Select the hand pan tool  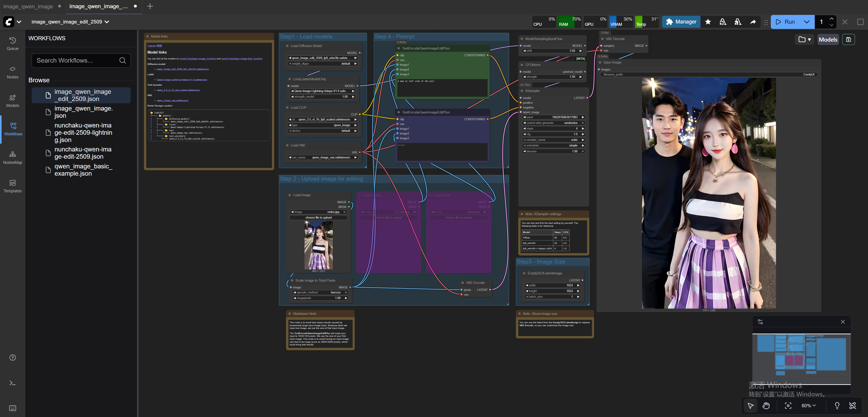(x=766, y=405)
